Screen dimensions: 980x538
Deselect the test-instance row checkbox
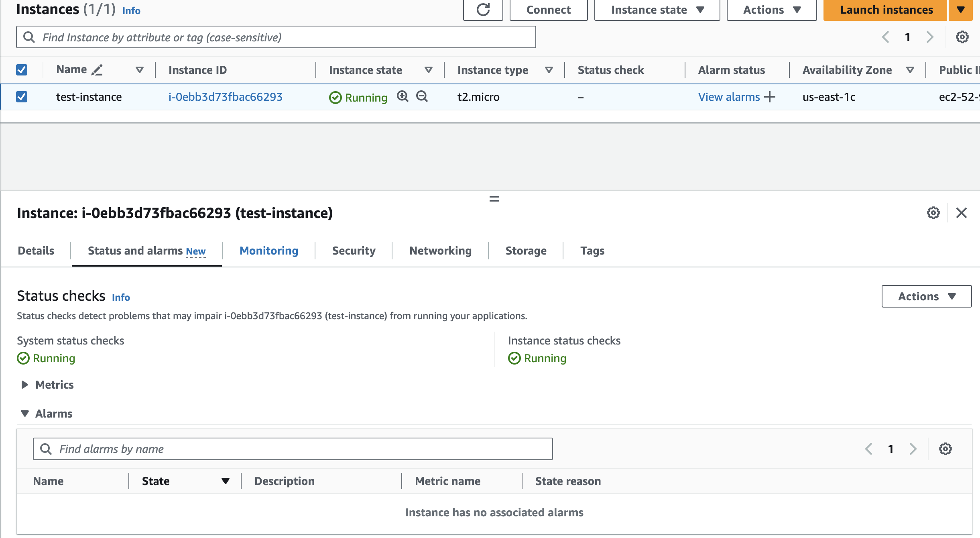(x=22, y=97)
